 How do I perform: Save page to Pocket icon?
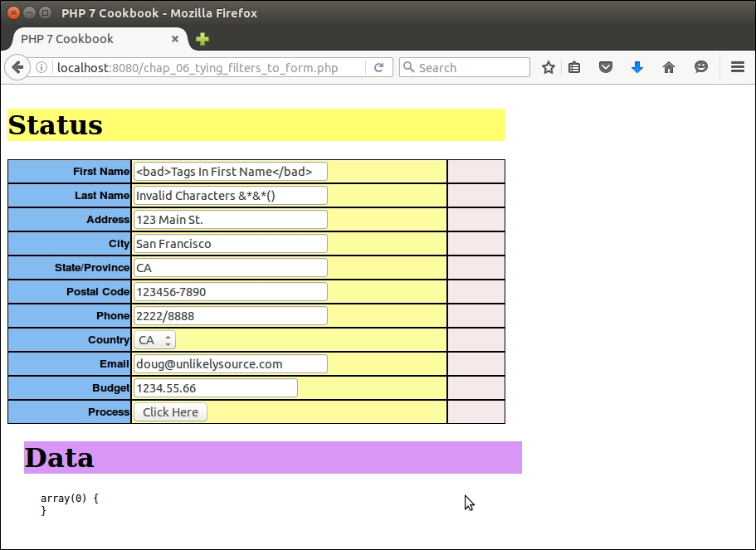[606, 68]
